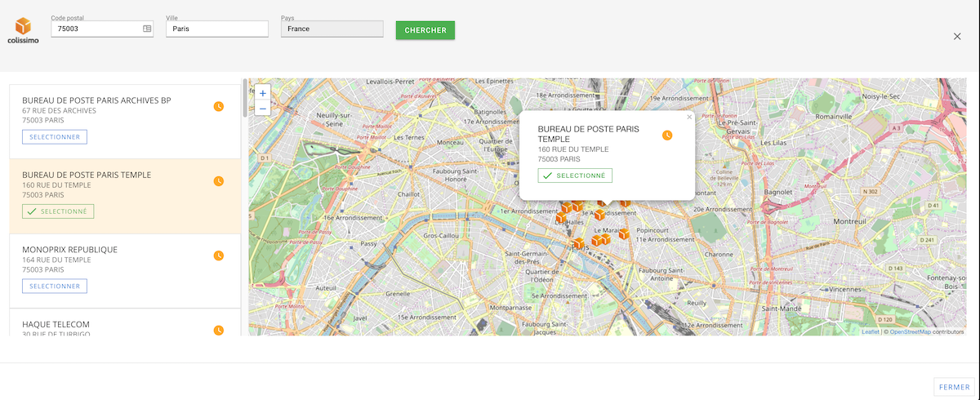980x400 pixels.
Task: Close the pickup point selector with top-right X
Action: (x=957, y=36)
